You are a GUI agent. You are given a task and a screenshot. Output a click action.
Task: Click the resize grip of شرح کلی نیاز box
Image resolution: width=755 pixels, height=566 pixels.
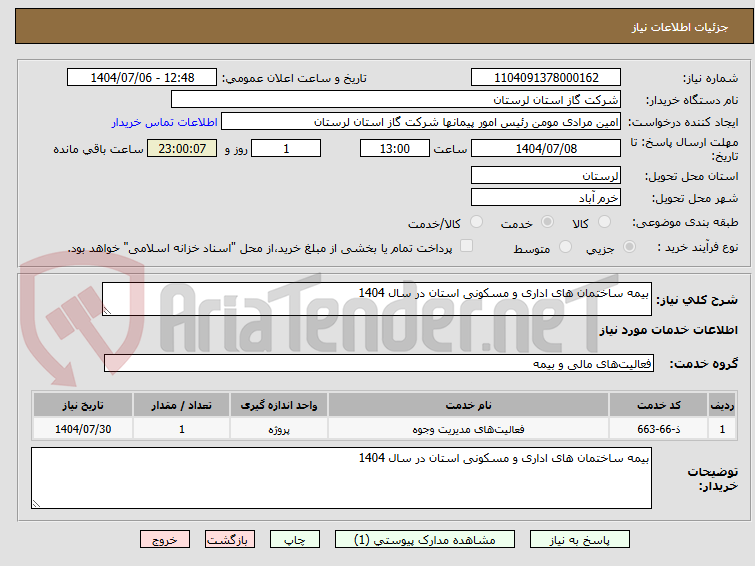tap(107, 311)
